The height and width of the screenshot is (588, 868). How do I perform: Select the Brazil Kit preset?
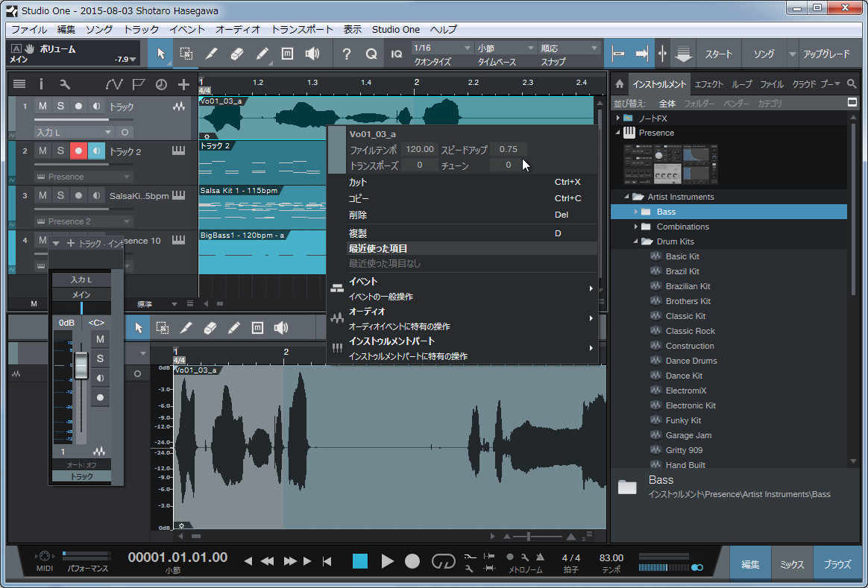tap(682, 271)
